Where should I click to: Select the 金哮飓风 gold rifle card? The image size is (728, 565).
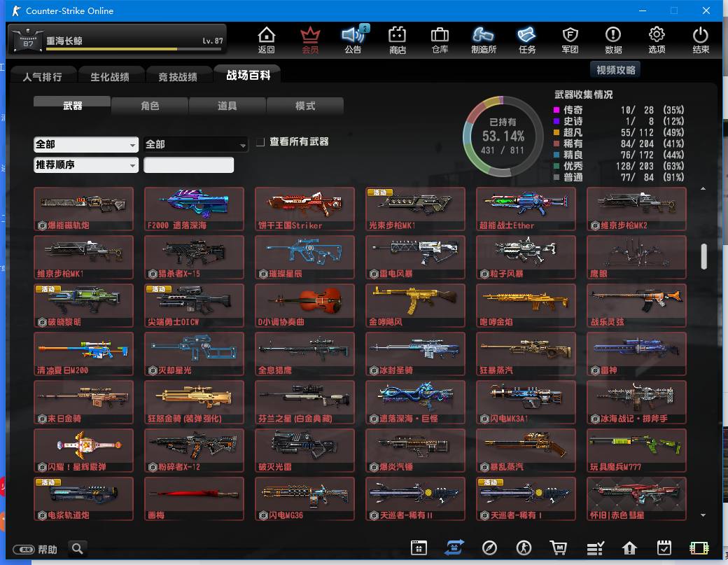[415, 305]
